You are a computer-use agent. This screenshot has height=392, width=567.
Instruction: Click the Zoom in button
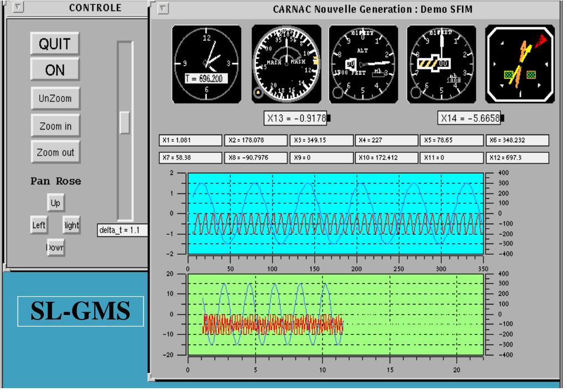(x=55, y=126)
